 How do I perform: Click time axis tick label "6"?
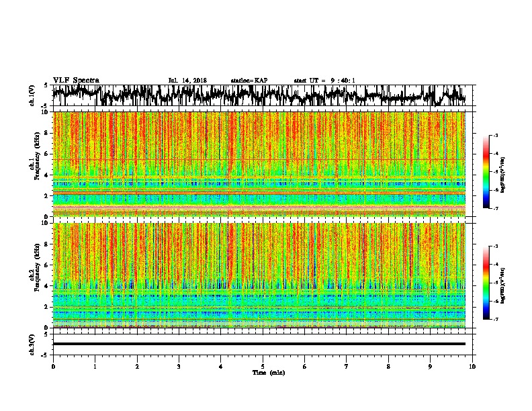304,366
